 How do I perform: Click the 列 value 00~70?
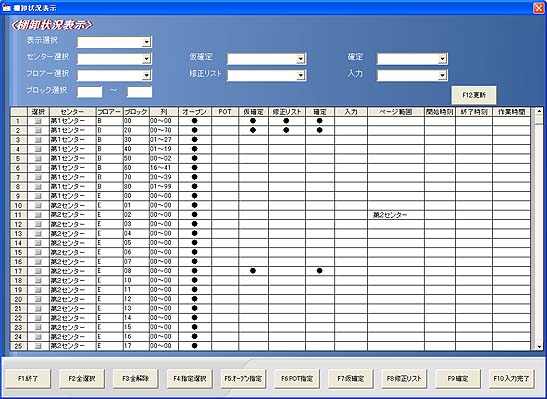point(161,130)
